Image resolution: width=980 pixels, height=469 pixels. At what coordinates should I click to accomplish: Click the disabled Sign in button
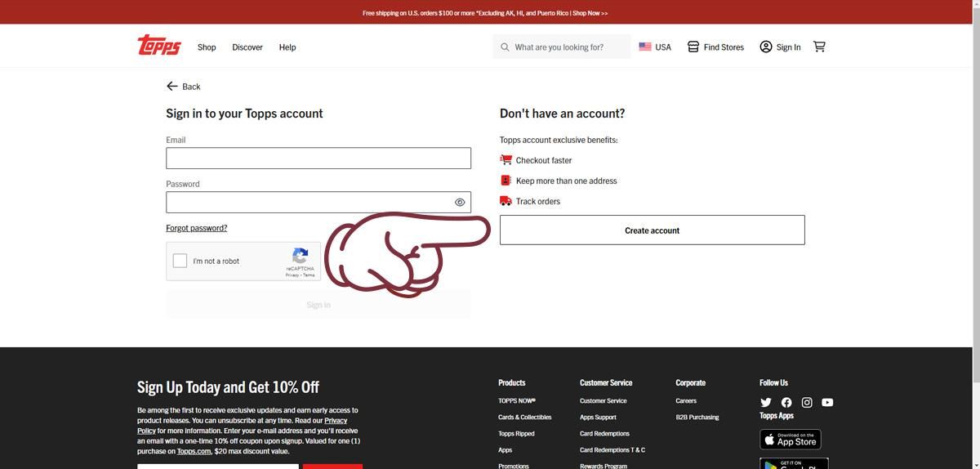point(318,305)
